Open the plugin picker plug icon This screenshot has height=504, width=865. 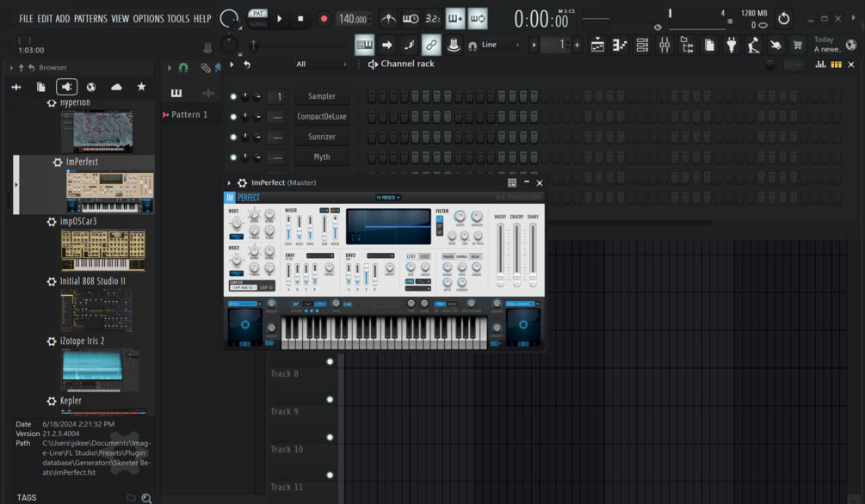[x=732, y=46]
